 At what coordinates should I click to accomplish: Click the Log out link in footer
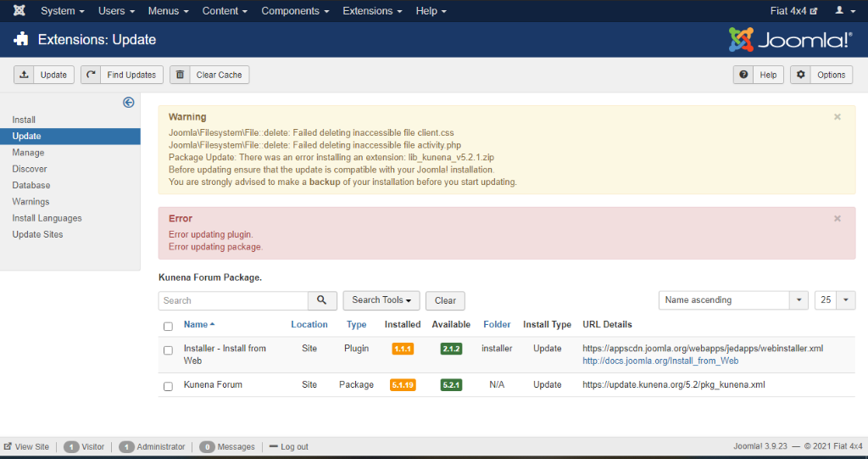[294, 447]
